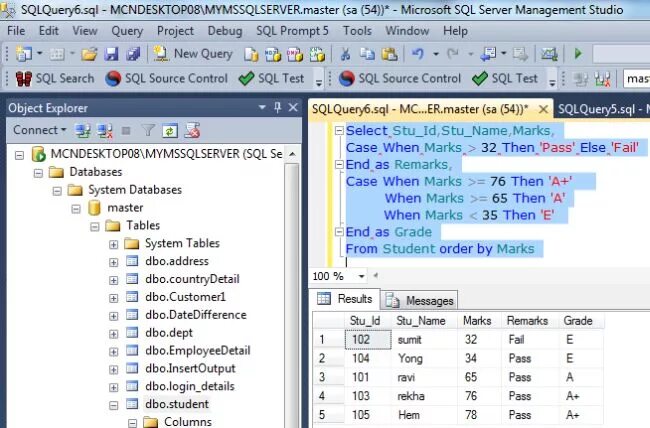The height and width of the screenshot is (428, 650).
Task: Open the Debug menu
Action: click(225, 31)
